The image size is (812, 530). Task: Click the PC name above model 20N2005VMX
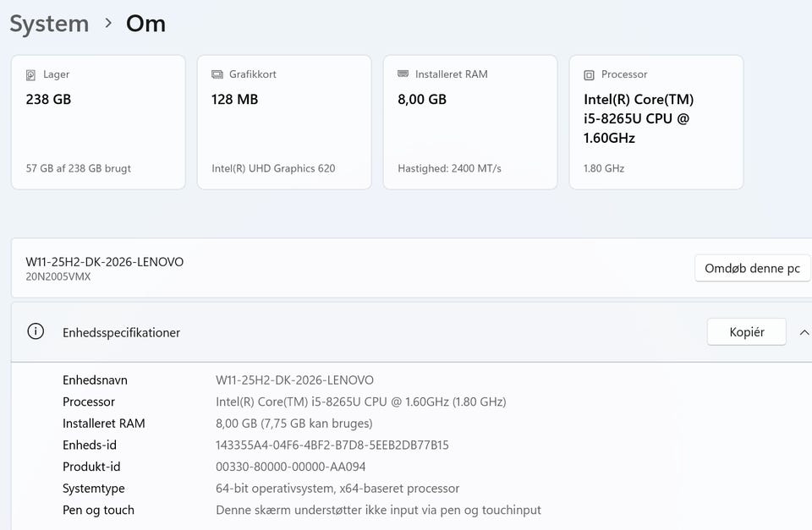pyautogui.click(x=105, y=262)
